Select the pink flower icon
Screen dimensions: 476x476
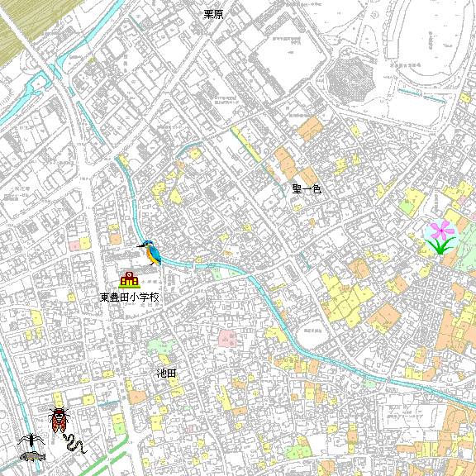coord(440,236)
